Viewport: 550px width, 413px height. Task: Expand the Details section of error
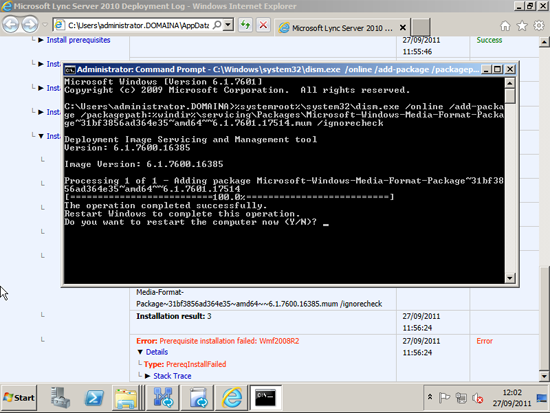[140, 352]
